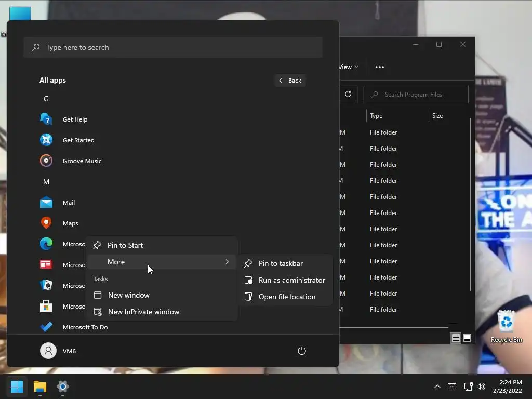532x399 pixels.
Task: Open File Explorer from the taskbar
Action: coord(39,387)
